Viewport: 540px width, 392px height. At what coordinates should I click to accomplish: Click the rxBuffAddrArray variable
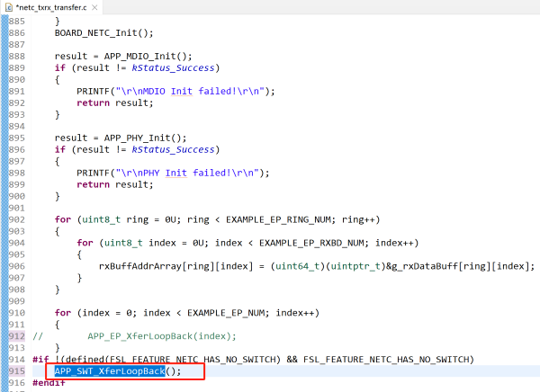click(x=142, y=266)
